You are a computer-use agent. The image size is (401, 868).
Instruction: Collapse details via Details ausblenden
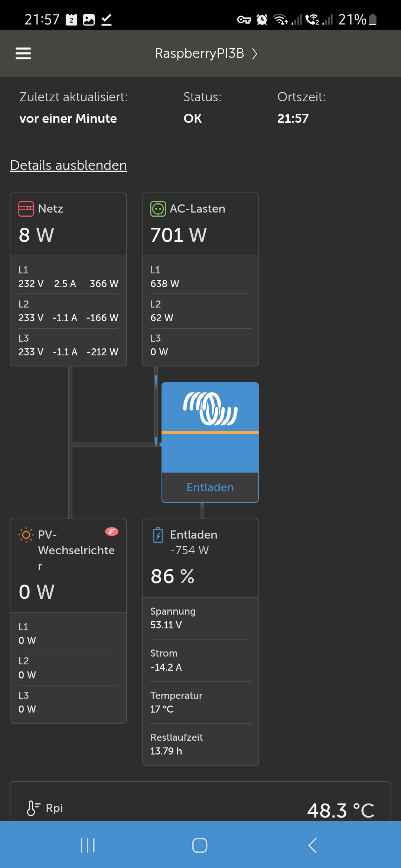point(69,165)
